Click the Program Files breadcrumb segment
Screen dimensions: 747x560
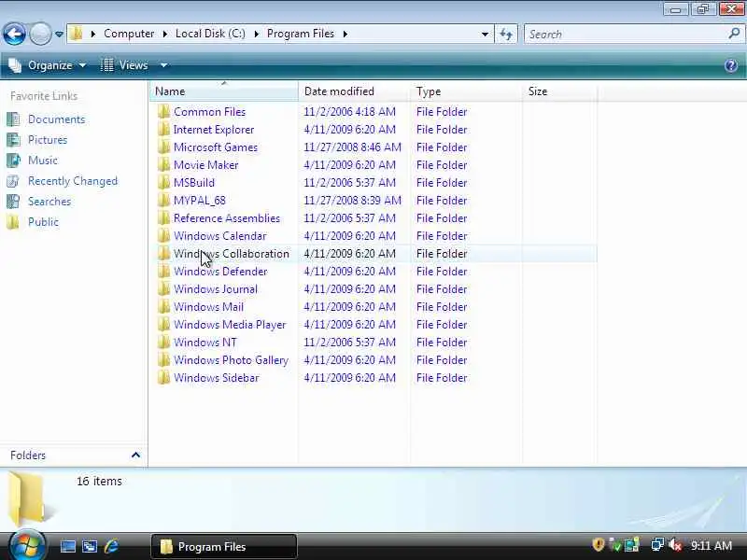click(300, 34)
